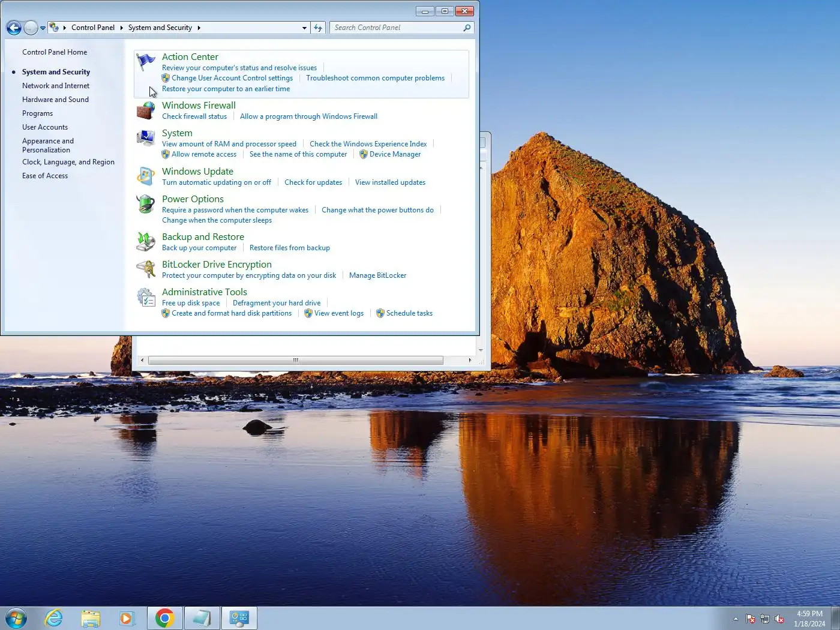Open Ease of Access category
Viewport: 840px width, 630px height.
point(45,176)
